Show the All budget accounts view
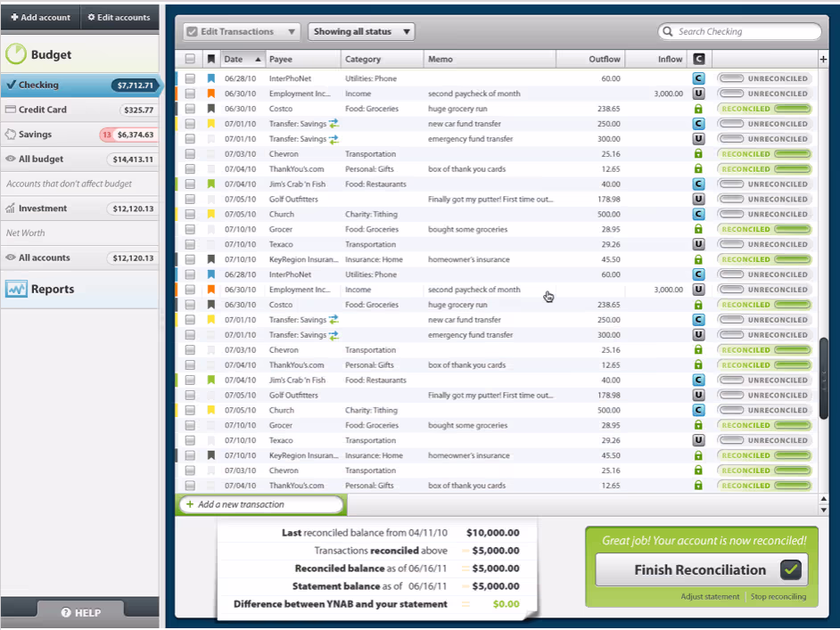Viewport: 840px width, 630px height. (80, 159)
